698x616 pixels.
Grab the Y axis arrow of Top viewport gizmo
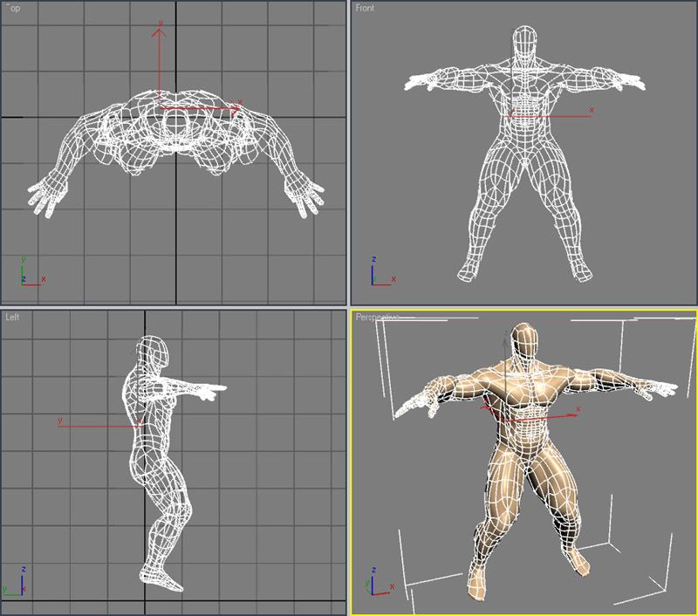(x=159, y=34)
